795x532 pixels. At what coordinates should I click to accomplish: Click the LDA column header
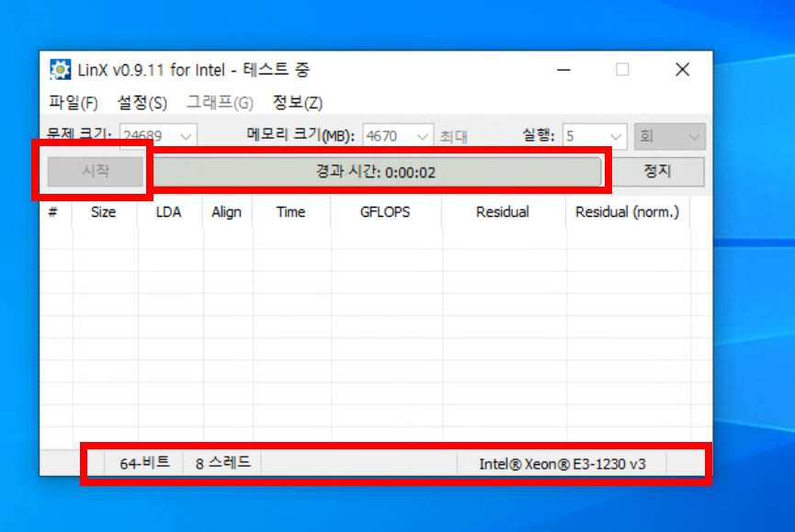click(x=169, y=211)
